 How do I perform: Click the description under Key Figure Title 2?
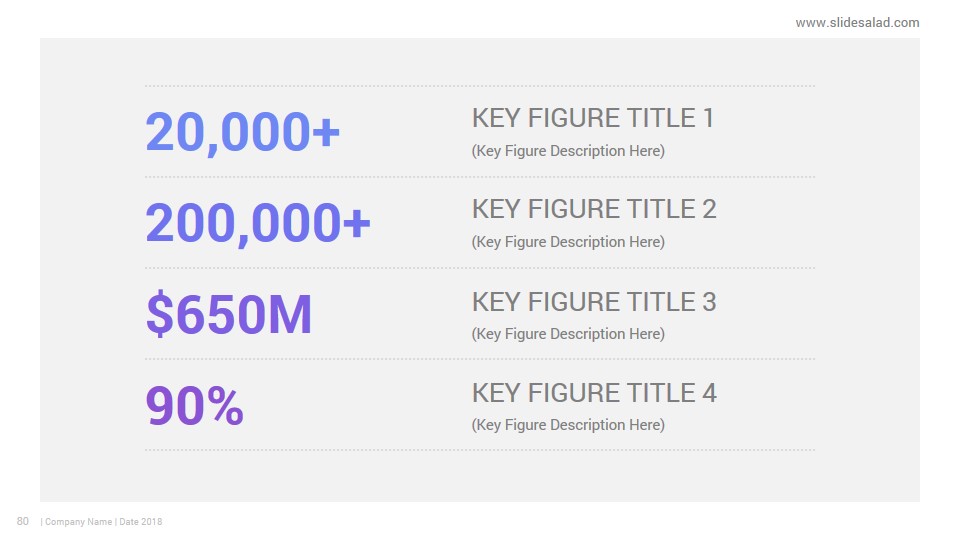(568, 242)
